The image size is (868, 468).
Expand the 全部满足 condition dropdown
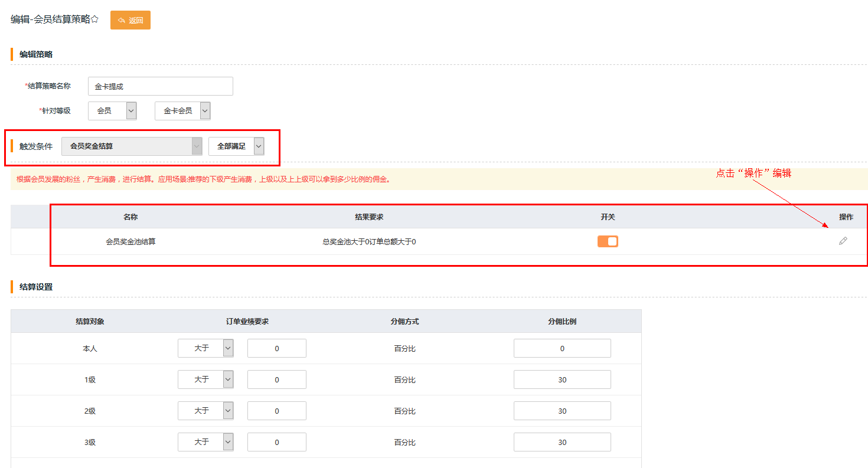[236, 146]
